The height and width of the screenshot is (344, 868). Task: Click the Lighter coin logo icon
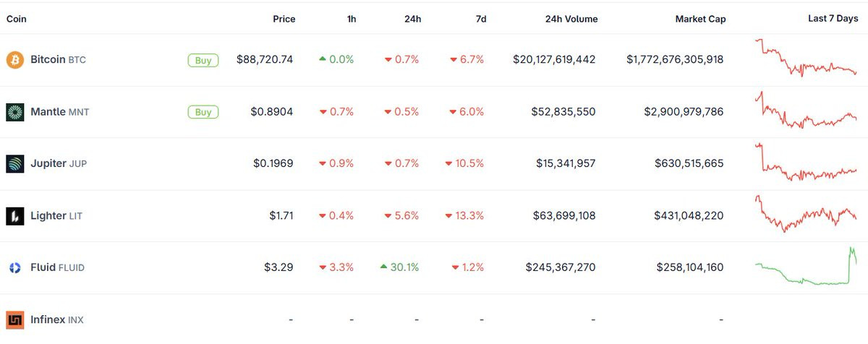(x=15, y=216)
